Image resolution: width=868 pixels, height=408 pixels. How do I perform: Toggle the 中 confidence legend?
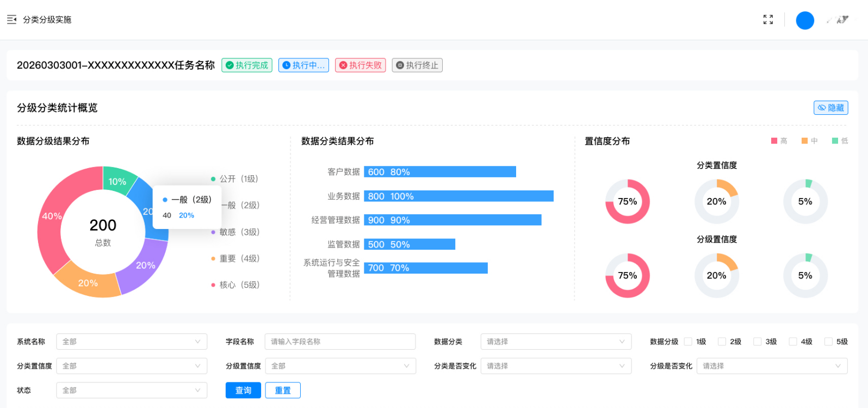[809, 141]
